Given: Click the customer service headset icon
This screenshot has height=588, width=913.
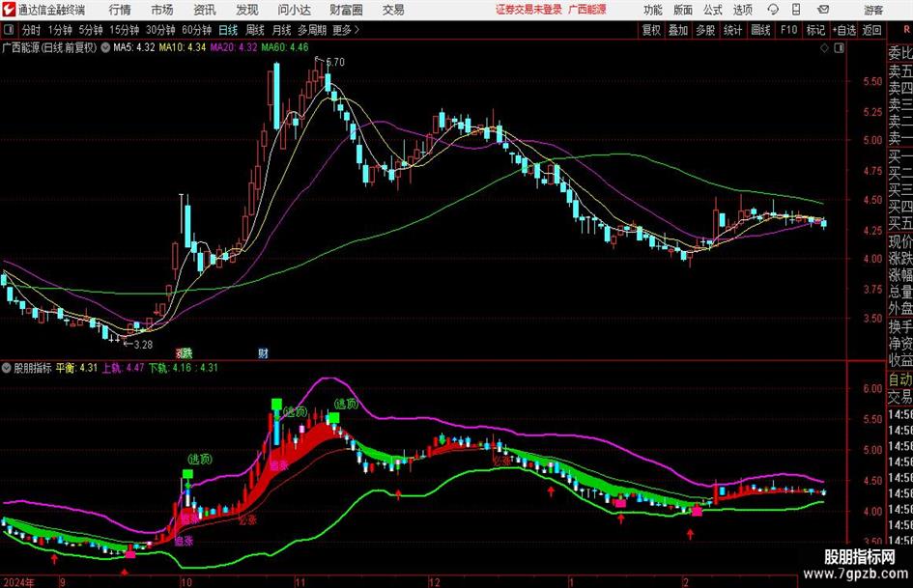Looking at the screenshot, I should (773, 10).
